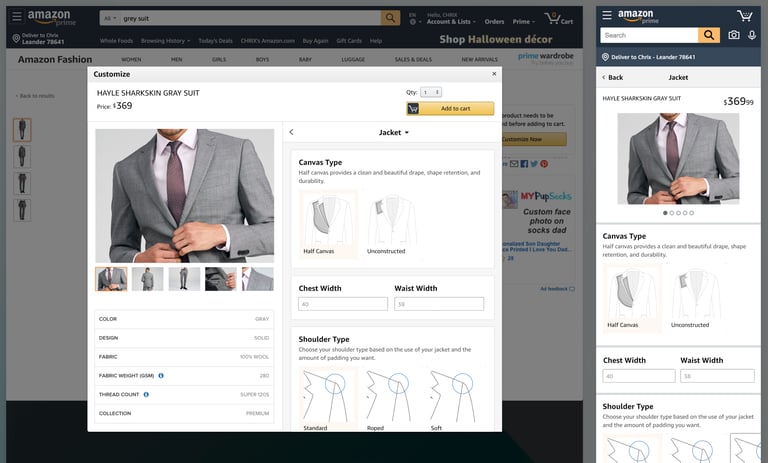Tap the mobile microphone icon
The height and width of the screenshot is (463, 768).
pos(752,35)
